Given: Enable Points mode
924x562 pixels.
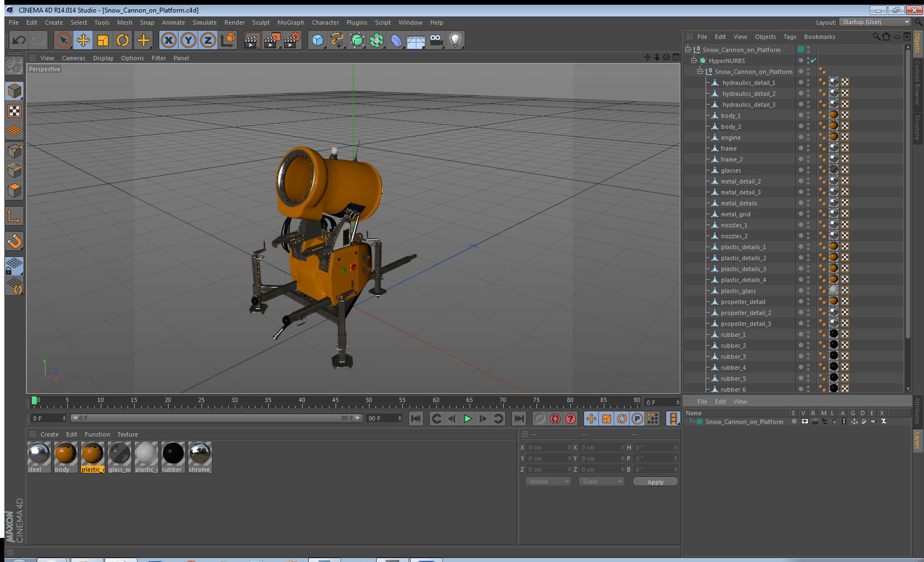Looking at the screenshot, I should [14, 151].
